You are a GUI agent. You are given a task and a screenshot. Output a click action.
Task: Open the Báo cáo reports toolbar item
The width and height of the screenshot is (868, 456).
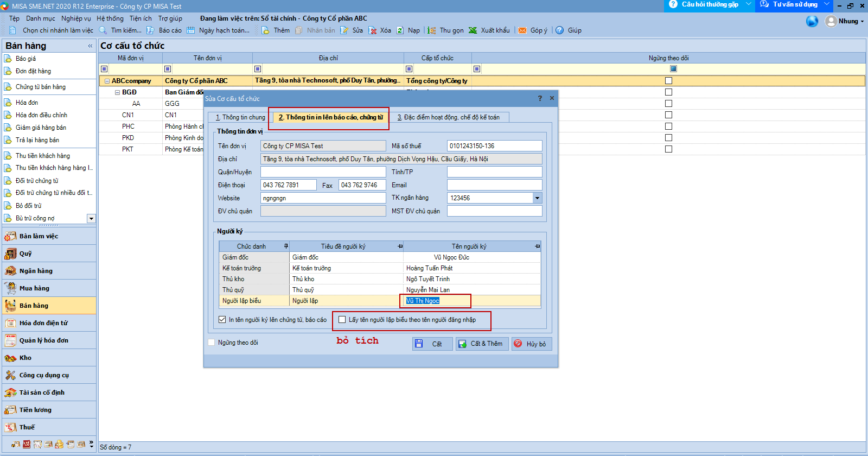click(x=164, y=30)
